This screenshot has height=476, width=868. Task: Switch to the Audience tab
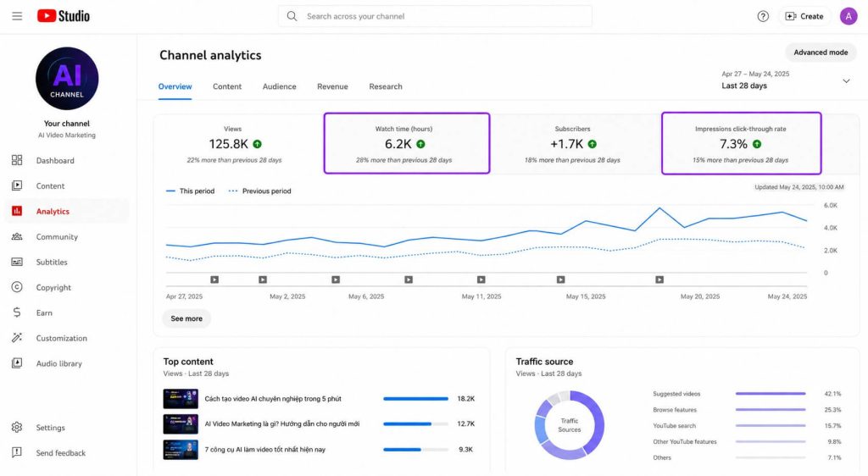[x=279, y=86]
